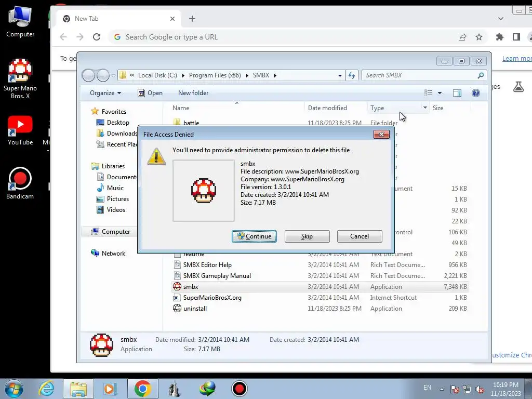This screenshot has height=399, width=532.
Task: Open the Bandicam desktop shortcut
Action: [20, 183]
